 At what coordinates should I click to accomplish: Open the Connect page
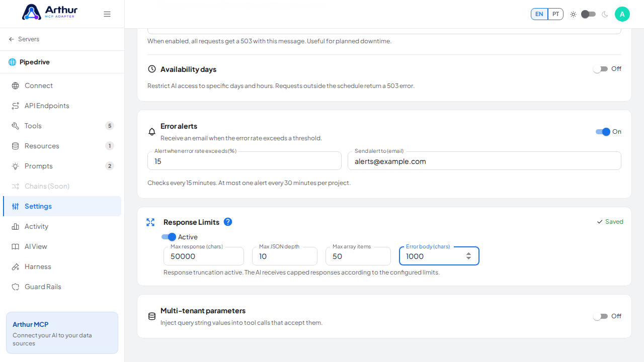[62, 85]
